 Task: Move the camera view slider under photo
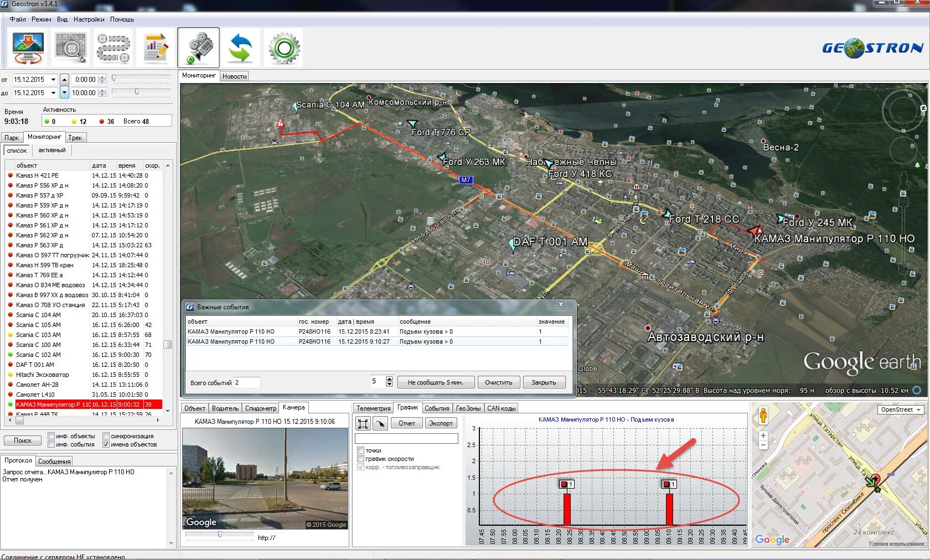pyautogui.click(x=220, y=535)
